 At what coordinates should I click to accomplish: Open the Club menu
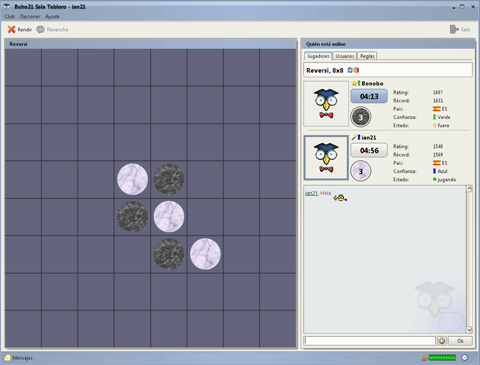tap(10, 16)
